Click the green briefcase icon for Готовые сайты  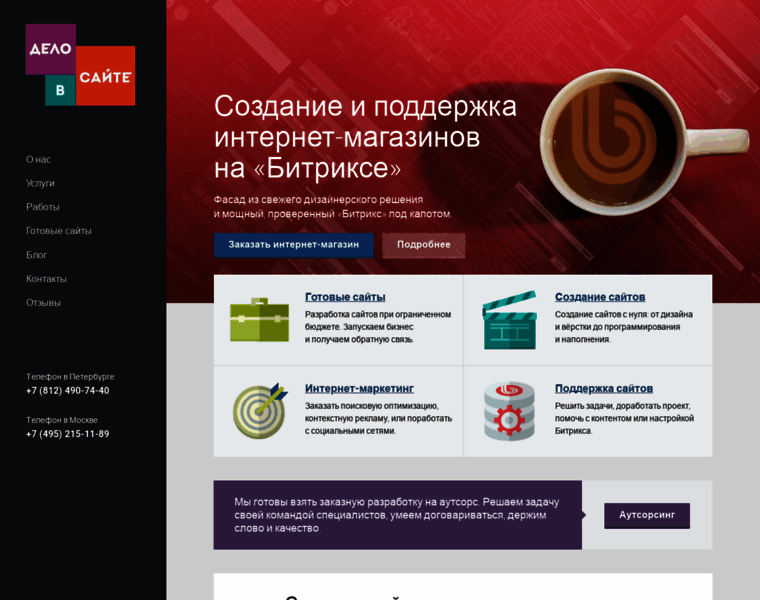click(x=259, y=320)
